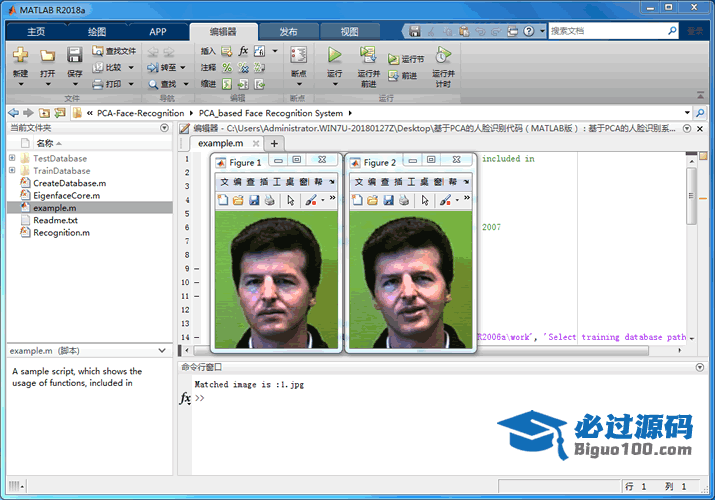The height and width of the screenshot is (500, 715).
Task: Click the Save (保存) disk icon
Action: (x=75, y=55)
